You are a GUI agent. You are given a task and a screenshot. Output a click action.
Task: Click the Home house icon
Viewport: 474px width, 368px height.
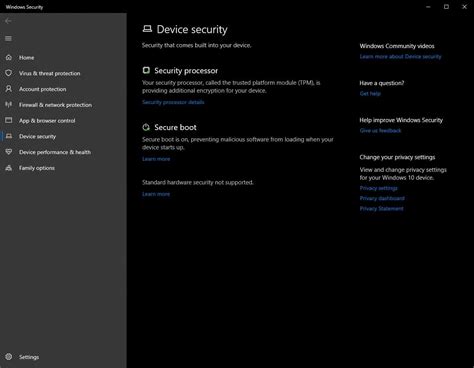9,57
